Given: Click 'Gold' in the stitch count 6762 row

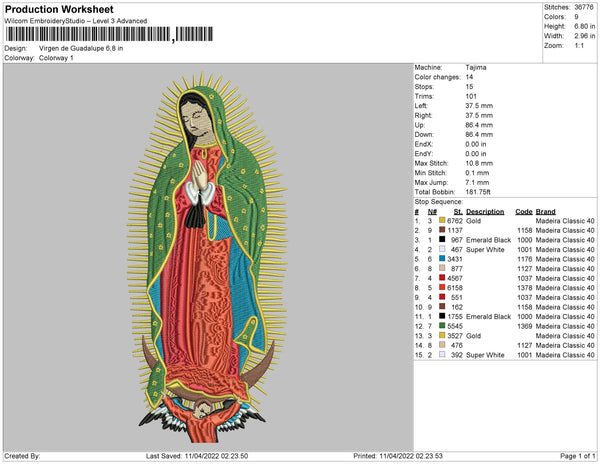Looking at the screenshot, I should coord(473,221).
